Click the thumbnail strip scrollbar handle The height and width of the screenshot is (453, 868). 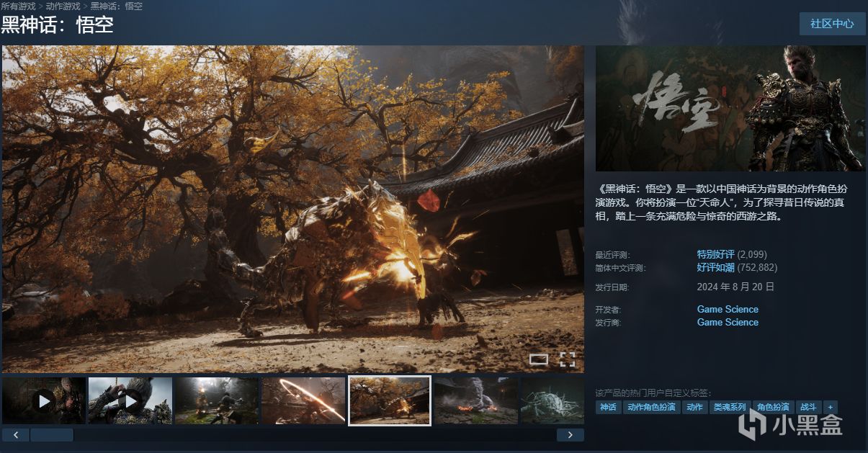(52, 435)
